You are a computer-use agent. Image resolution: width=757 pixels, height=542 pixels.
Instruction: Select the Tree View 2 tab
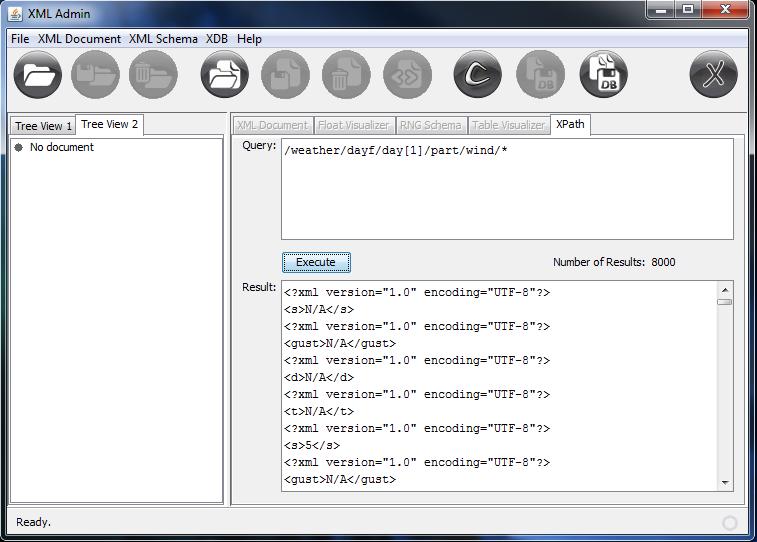(x=110, y=125)
